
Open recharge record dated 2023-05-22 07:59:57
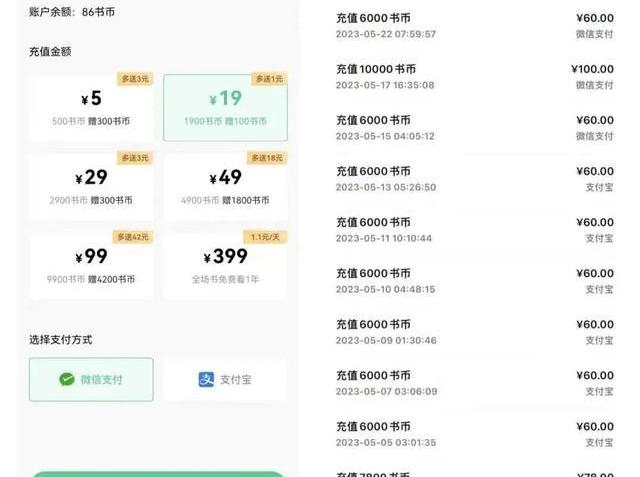474,26
